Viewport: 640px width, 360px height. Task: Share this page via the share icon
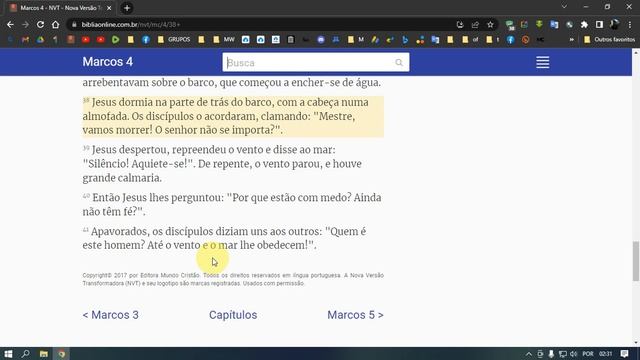click(x=475, y=24)
